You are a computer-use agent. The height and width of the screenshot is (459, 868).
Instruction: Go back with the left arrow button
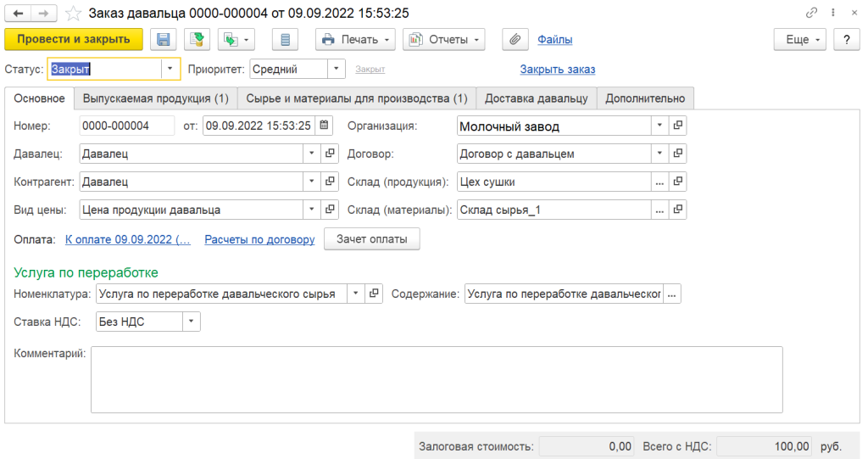(18, 14)
